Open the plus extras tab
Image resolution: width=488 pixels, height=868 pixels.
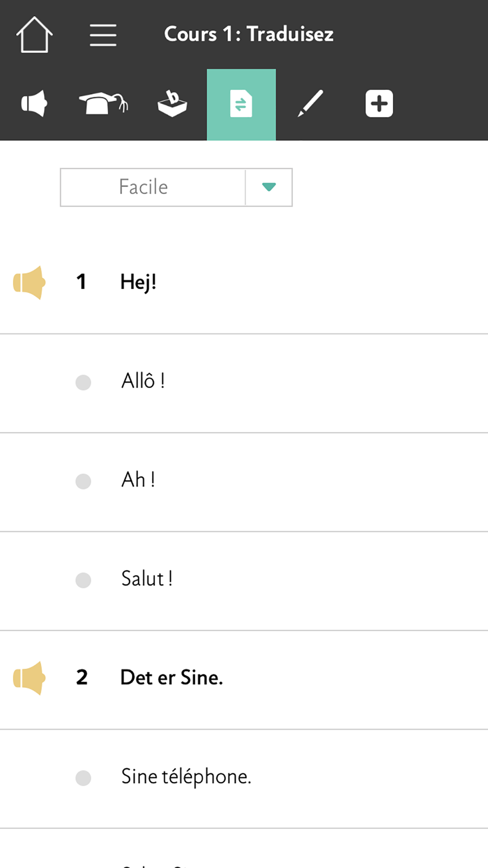(379, 103)
